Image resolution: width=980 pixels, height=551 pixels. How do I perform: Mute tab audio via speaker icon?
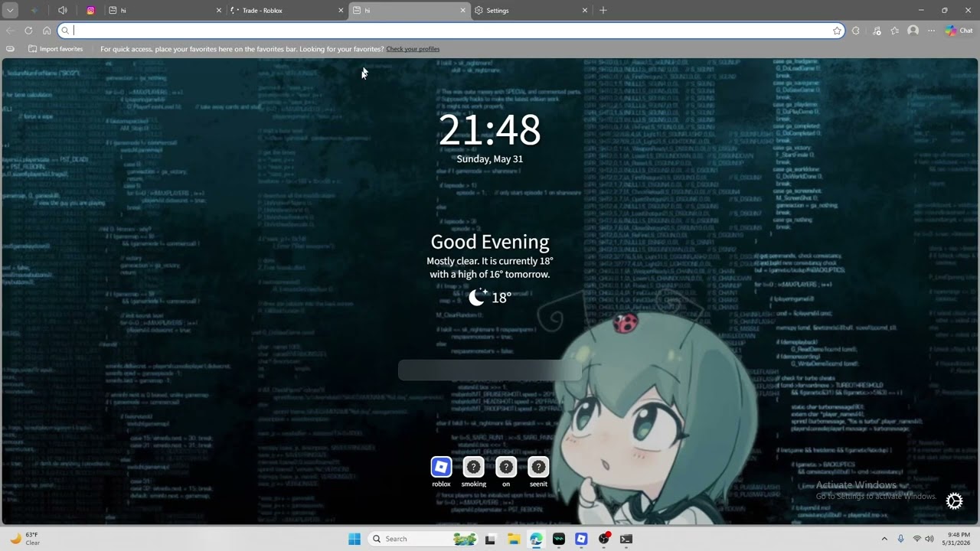click(63, 11)
